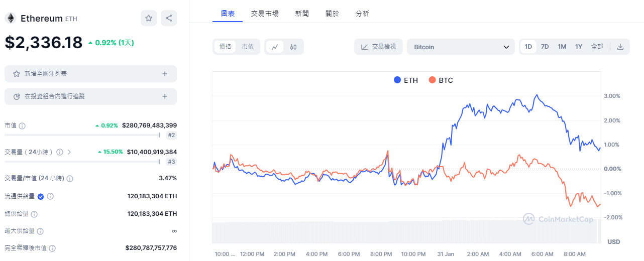Open the 分析 tab
Viewport: 644px width, 261px height.
pyautogui.click(x=362, y=14)
